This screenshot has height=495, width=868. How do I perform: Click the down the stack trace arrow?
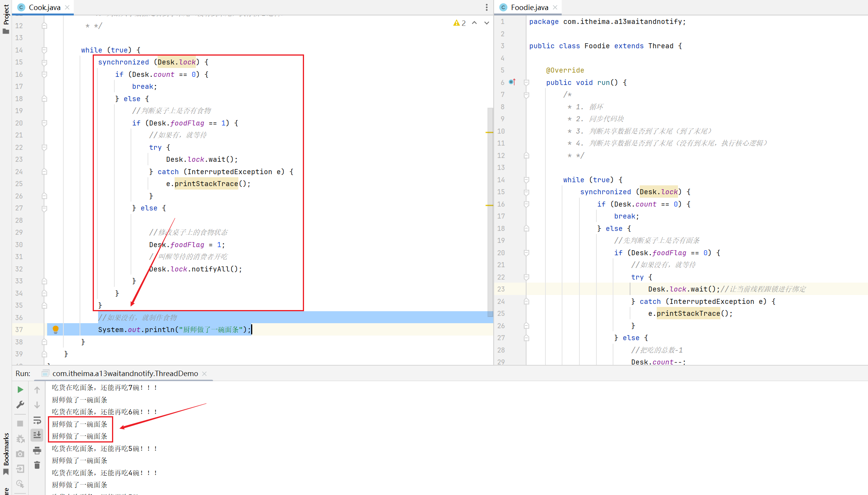click(x=37, y=405)
